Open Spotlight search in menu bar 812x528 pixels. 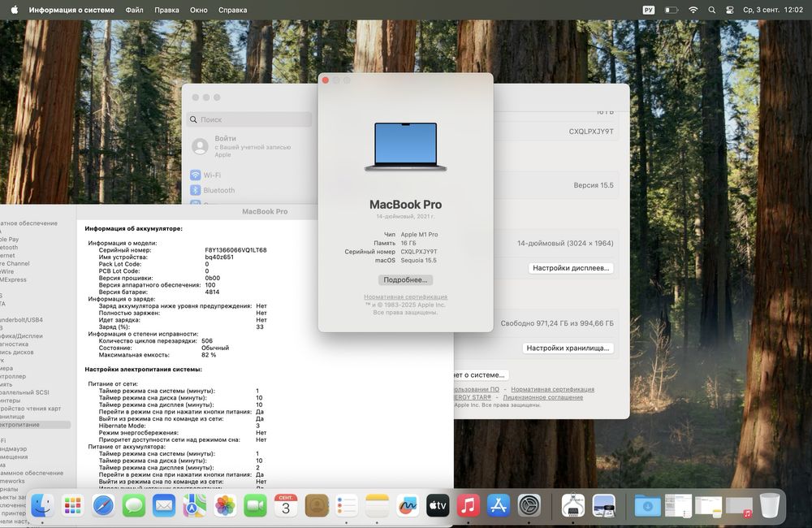coord(711,10)
